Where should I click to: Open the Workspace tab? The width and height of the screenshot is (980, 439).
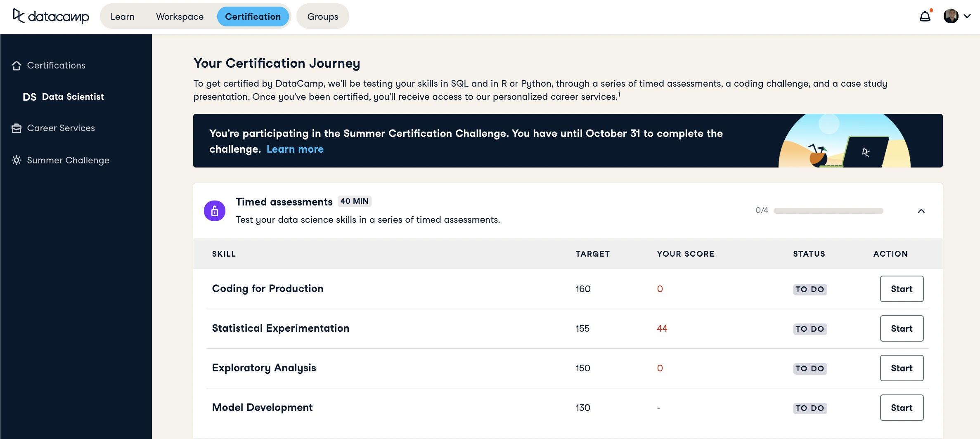(180, 17)
